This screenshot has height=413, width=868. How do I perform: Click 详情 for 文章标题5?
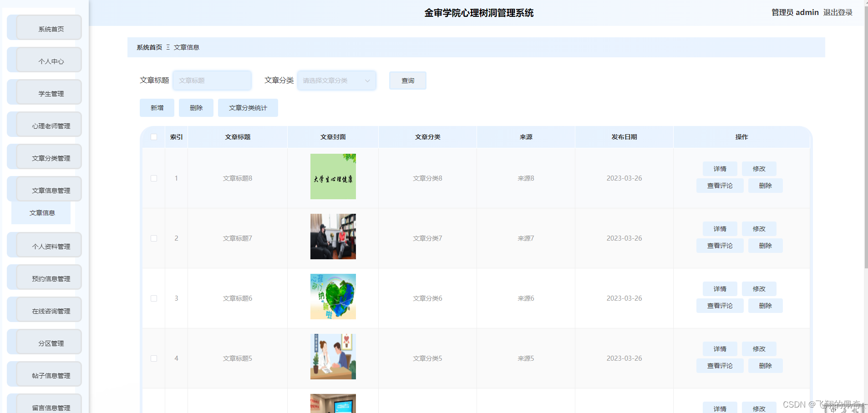[720, 349]
